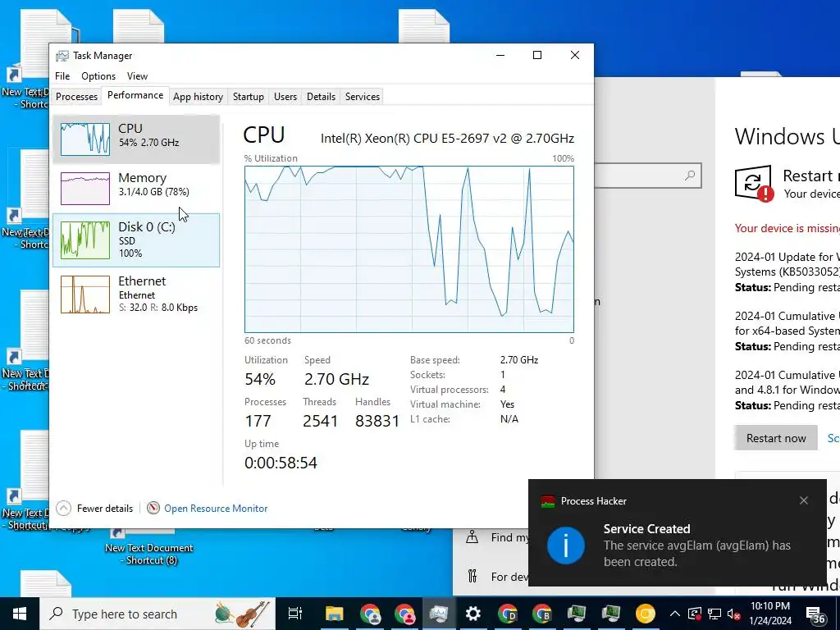Screen dimensions: 840x630
Task: Click the security tray icon with red dot
Action: coord(695,614)
